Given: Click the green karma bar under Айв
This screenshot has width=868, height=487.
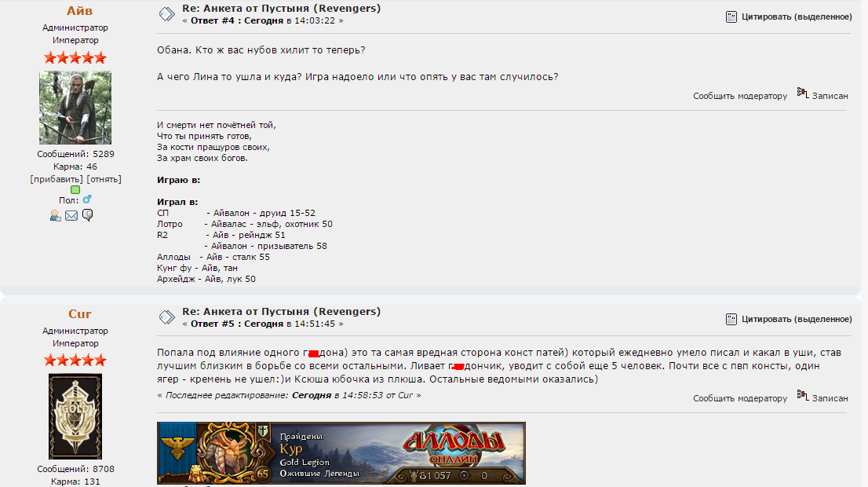Looking at the screenshot, I should pyautogui.click(x=75, y=190).
